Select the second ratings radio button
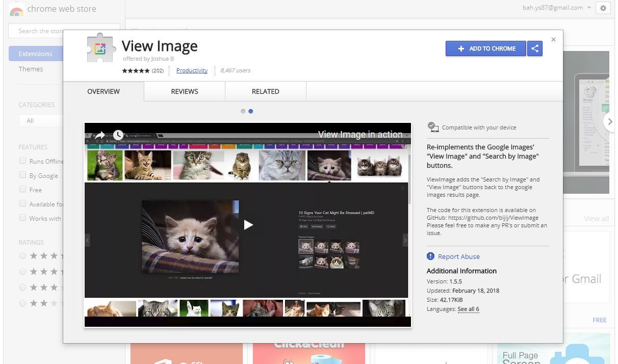Screen dimensions: 618x364 pos(22,271)
